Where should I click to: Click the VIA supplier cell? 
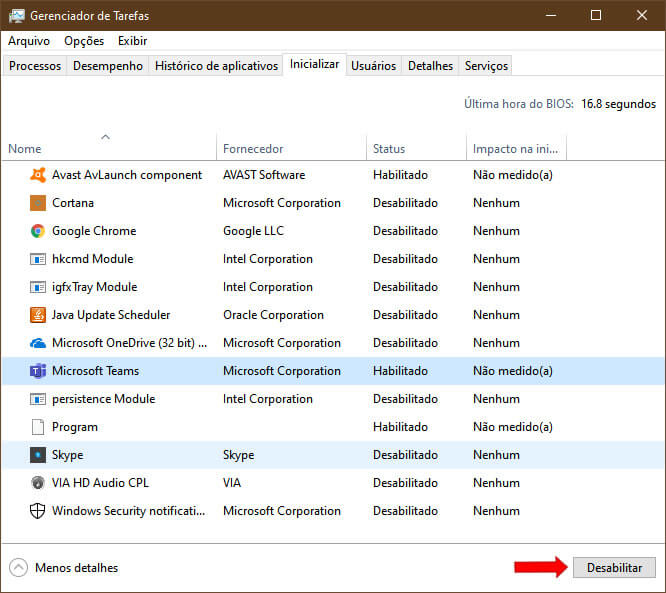(232, 483)
